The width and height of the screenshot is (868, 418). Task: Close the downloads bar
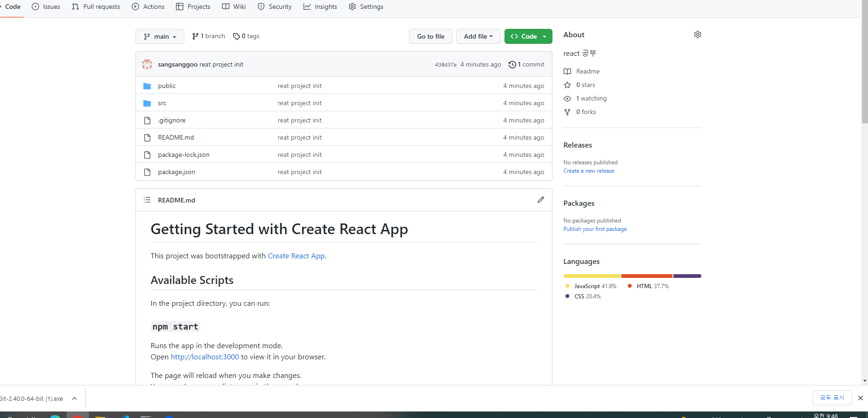[x=861, y=398]
